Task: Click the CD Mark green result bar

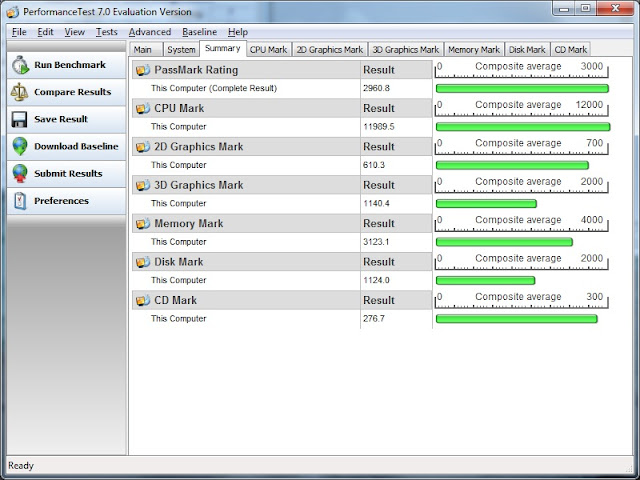Action: (516, 319)
